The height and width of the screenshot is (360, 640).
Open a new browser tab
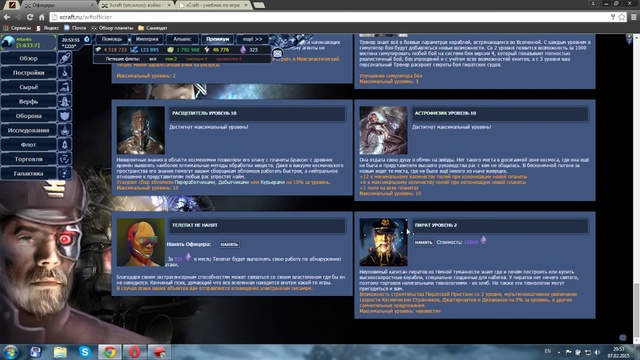tap(259, 5)
